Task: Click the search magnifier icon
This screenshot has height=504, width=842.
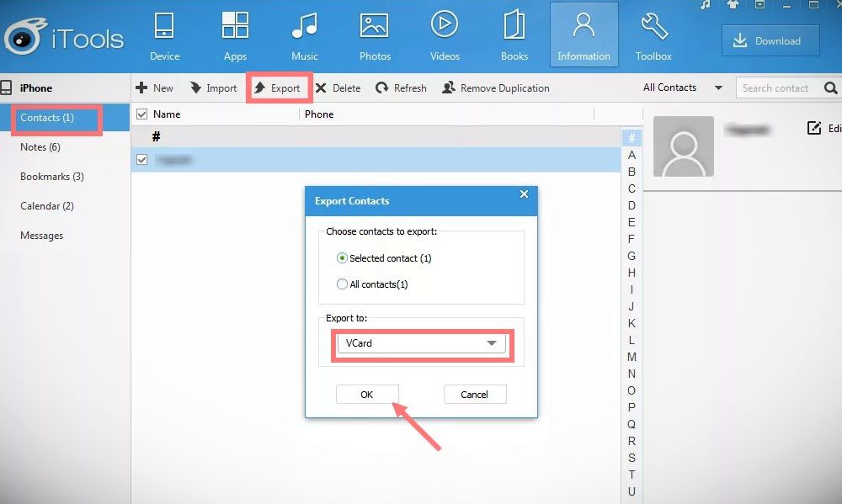Action: [x=830, y=88]
